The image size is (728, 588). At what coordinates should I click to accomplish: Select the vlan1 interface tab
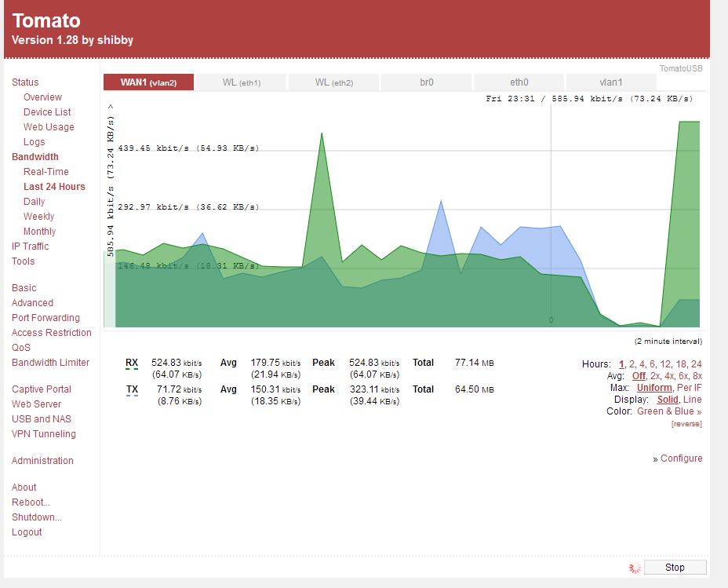tap(610, 82)
